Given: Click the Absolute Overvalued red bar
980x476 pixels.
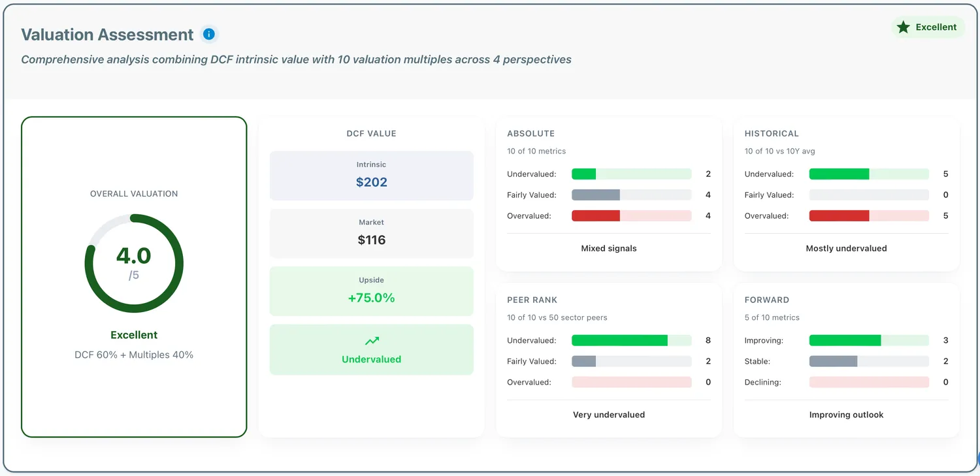Looking at the screenshot, I should coord(632,215).
